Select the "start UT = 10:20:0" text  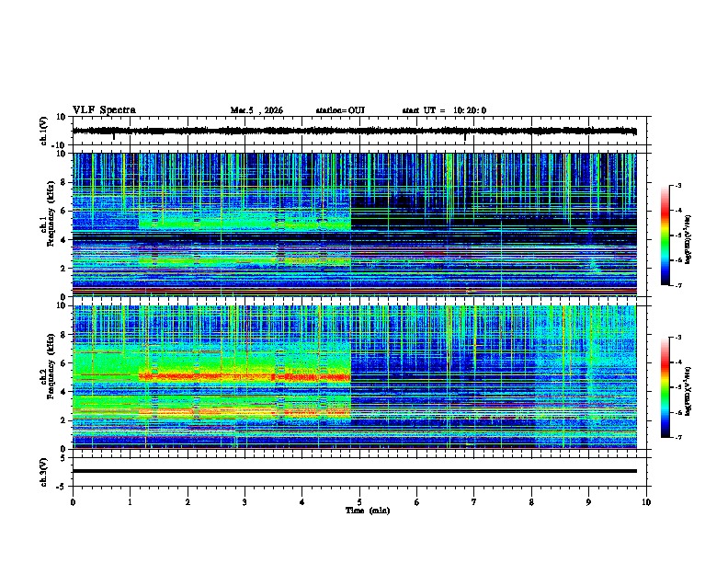pyautogui.click(x=444, y=110)
